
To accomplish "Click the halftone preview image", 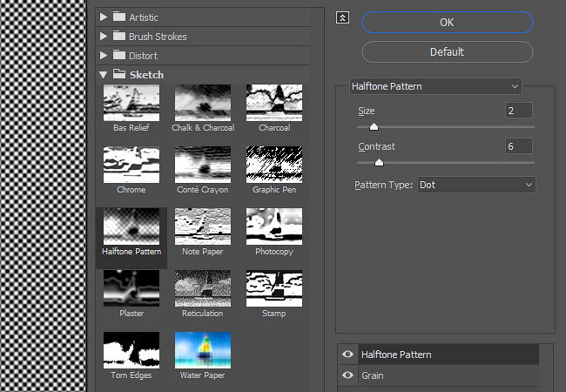I will [x=43, y=196].
